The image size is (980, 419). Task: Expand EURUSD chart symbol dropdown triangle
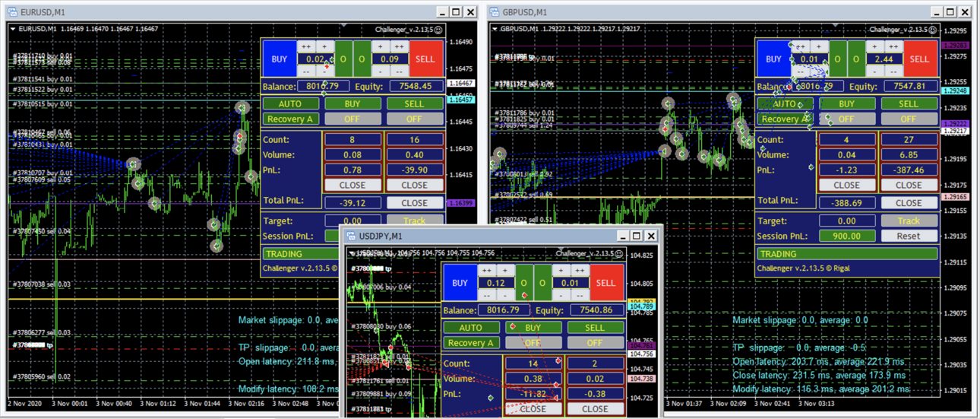point(13,29)
